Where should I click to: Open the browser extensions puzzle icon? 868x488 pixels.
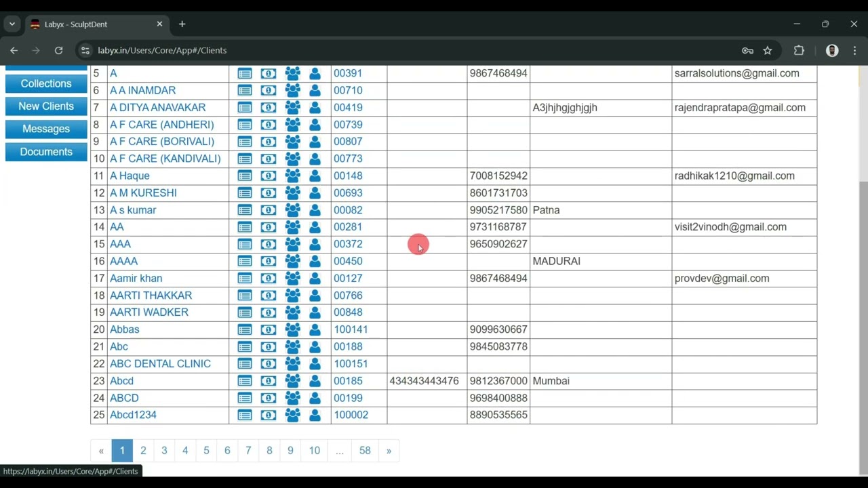tap(799, 50)
